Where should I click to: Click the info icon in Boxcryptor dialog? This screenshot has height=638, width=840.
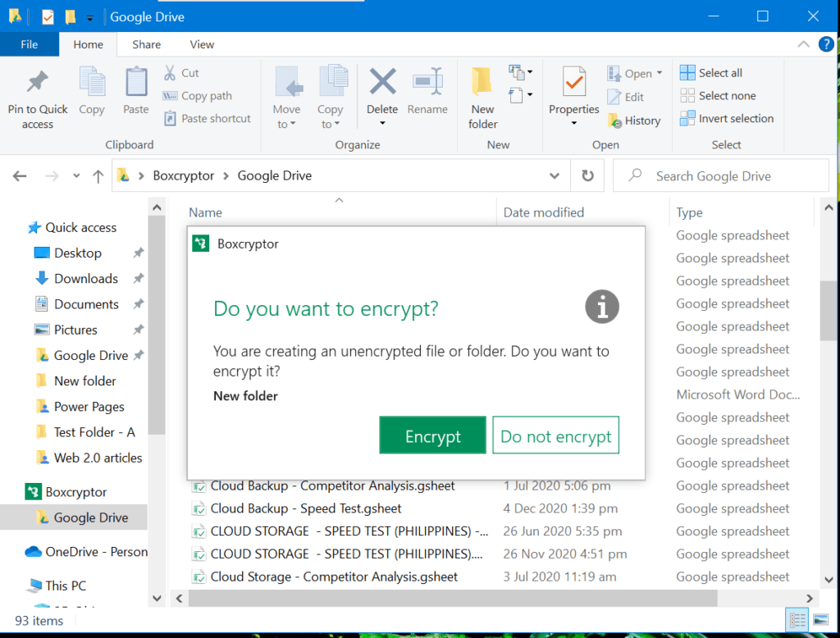(x=602, y=307)
